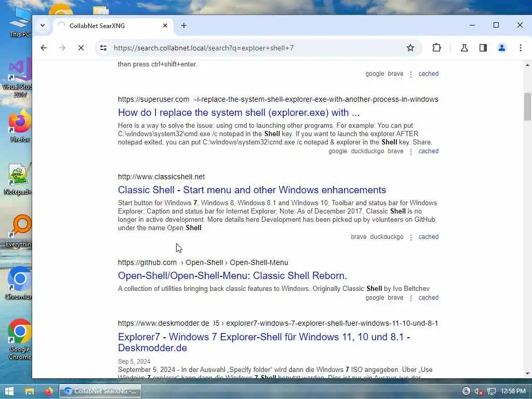Click the round tray icon left of volume

[466, 391]
